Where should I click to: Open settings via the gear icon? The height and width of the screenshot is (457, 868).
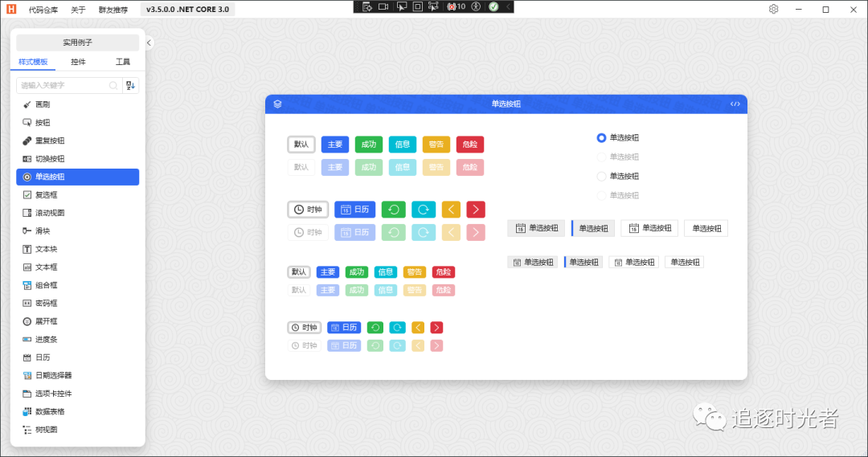773,9
